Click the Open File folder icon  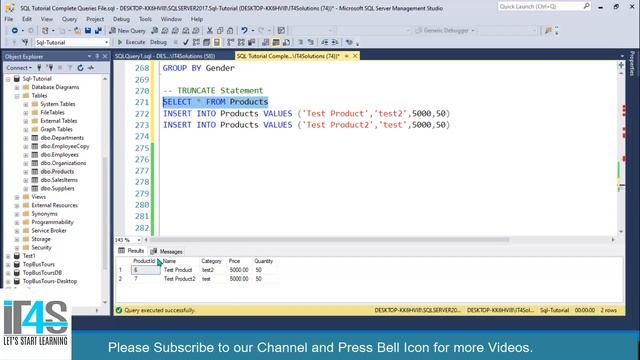pos(77,31)
